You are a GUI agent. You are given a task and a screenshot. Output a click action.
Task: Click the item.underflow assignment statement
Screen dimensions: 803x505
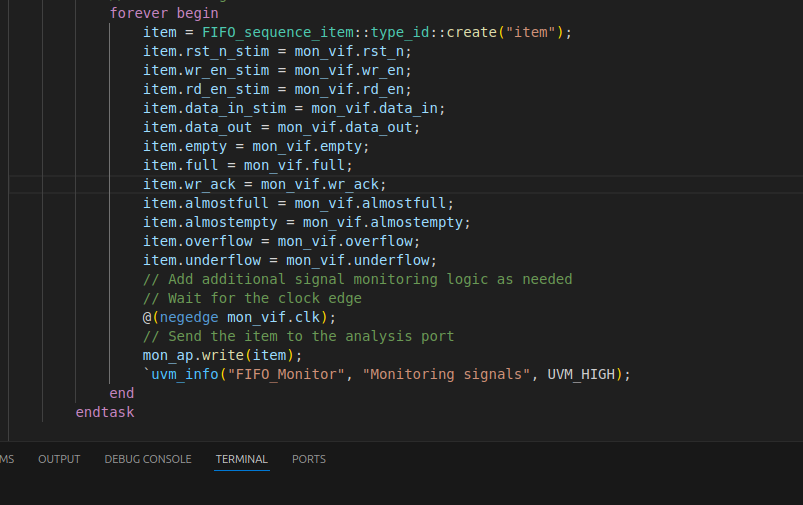tap(290, 260)
